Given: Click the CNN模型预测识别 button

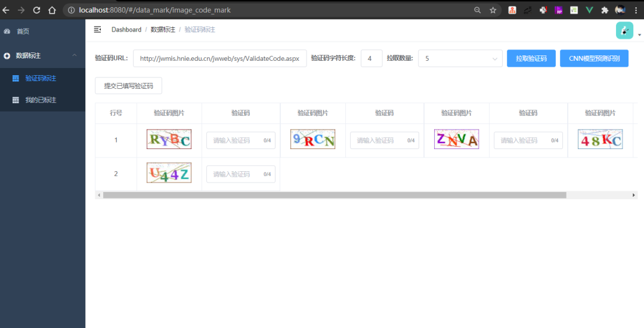Looking at the screenshot, I should [x=594, y=58].
